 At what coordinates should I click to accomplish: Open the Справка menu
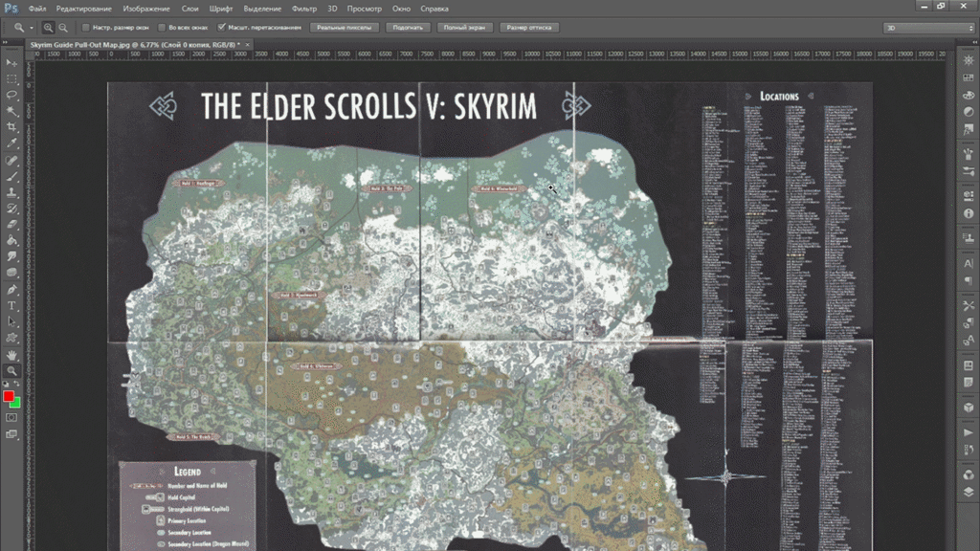point(434,9)
